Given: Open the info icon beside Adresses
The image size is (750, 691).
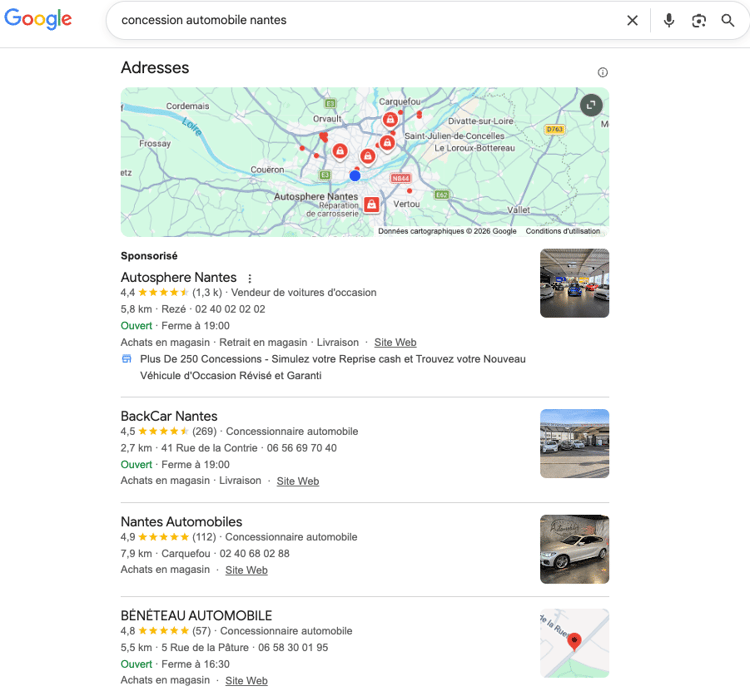Looking at the screenshot, I should tap(602, 72).
